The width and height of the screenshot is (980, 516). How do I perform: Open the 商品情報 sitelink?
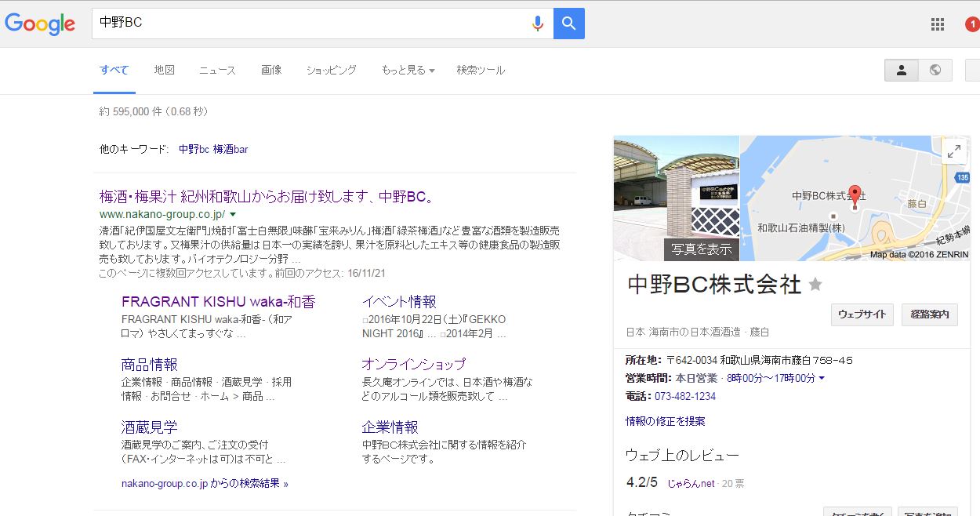[150, 365]
